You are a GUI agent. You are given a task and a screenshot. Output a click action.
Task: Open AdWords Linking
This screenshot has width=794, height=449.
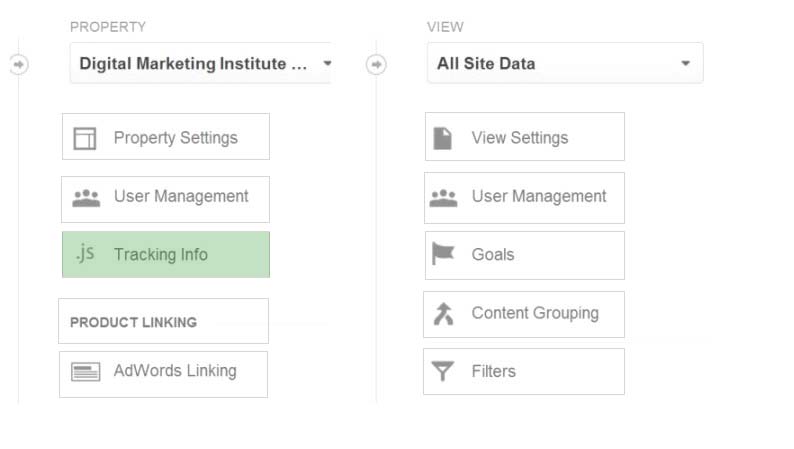pyautogui.click(x=164, y=375)
